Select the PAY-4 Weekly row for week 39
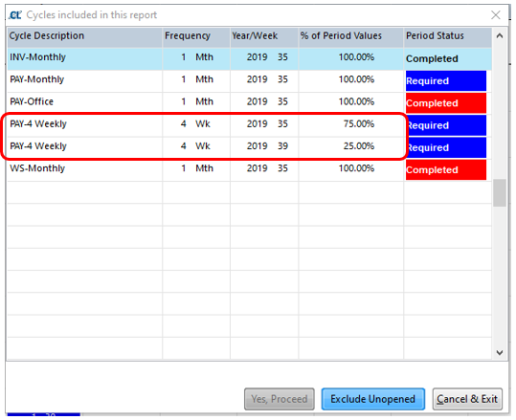The image size is (516, 420). click(x=250, y=147)
